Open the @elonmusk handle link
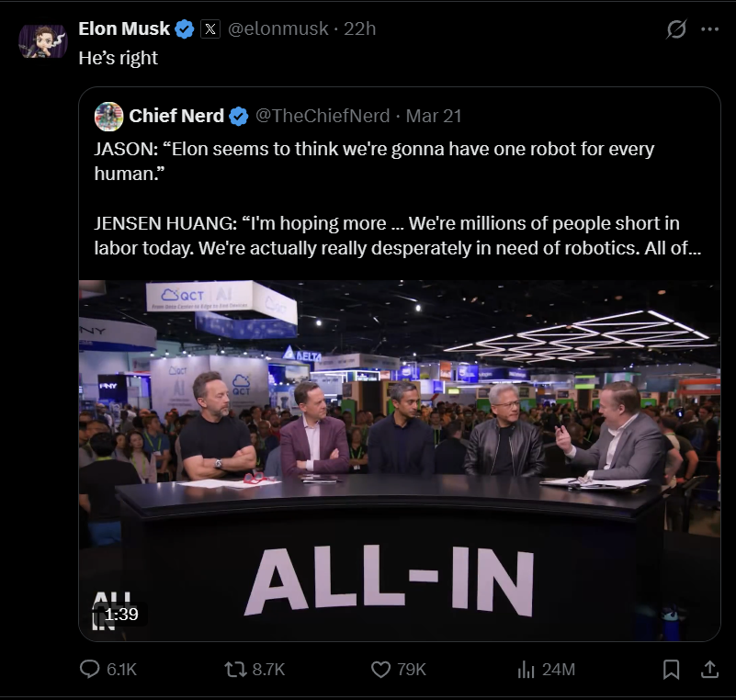Image resolution: width=736 pixels, height=700 pixels. pyautogui.click(x=277, y=29)
